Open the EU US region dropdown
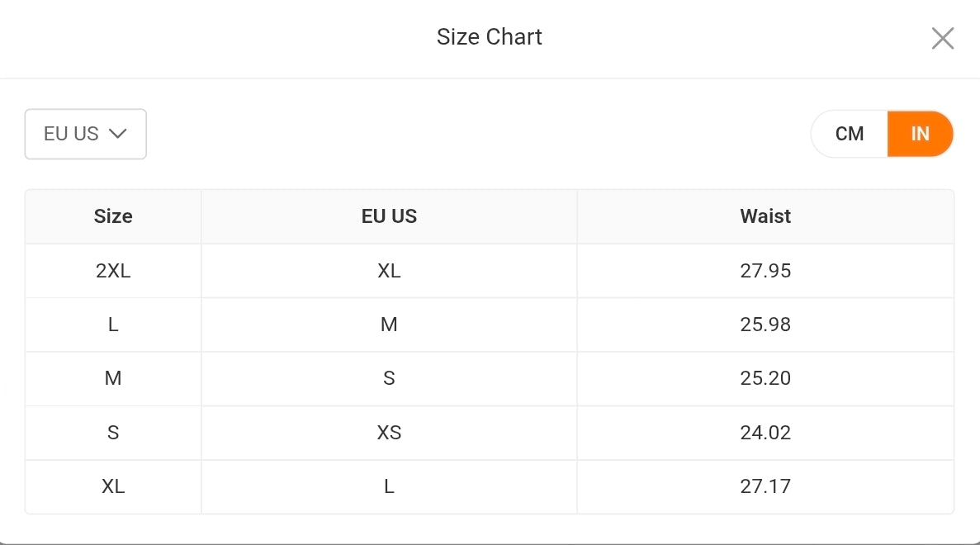Viewport: 980px width, 545px height. pyautogui.click(x=86, y=134)
